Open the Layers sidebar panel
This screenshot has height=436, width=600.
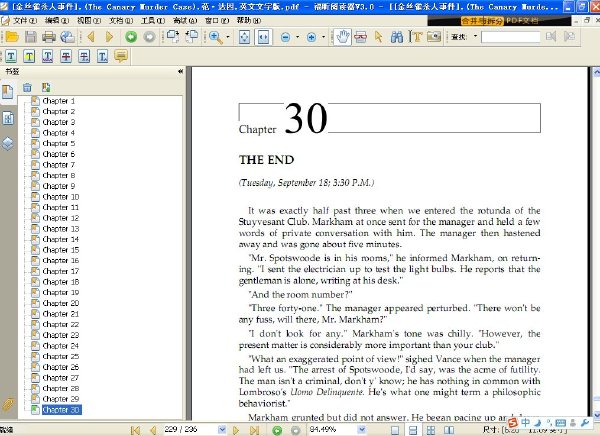[x=8, y=144]
